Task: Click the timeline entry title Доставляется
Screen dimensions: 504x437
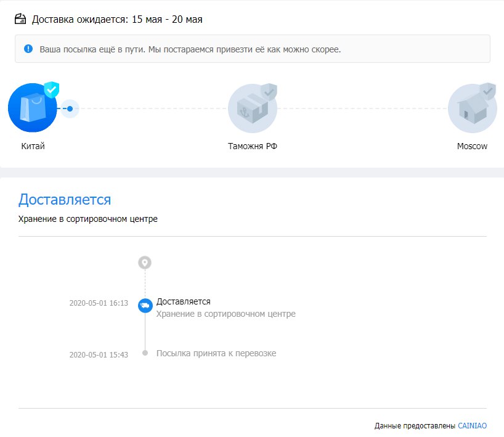Action: point(183,301)
